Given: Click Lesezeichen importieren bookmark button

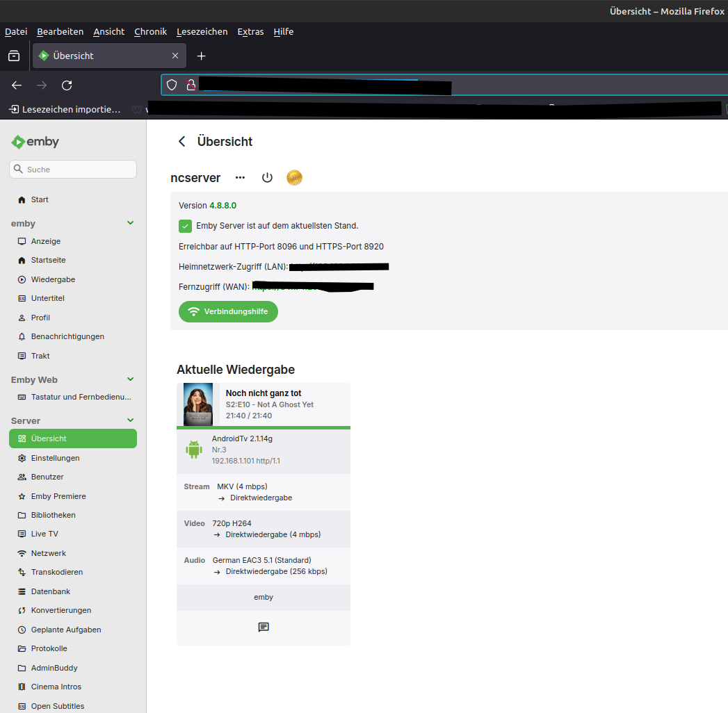Looking at the screenshot, I should (65, 110).
